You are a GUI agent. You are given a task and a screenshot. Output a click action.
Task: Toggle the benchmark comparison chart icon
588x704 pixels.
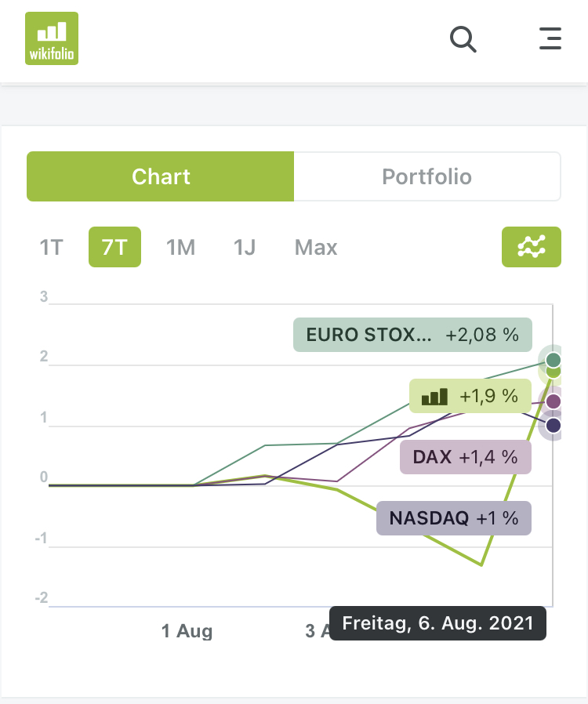click(x=531, y=247)
